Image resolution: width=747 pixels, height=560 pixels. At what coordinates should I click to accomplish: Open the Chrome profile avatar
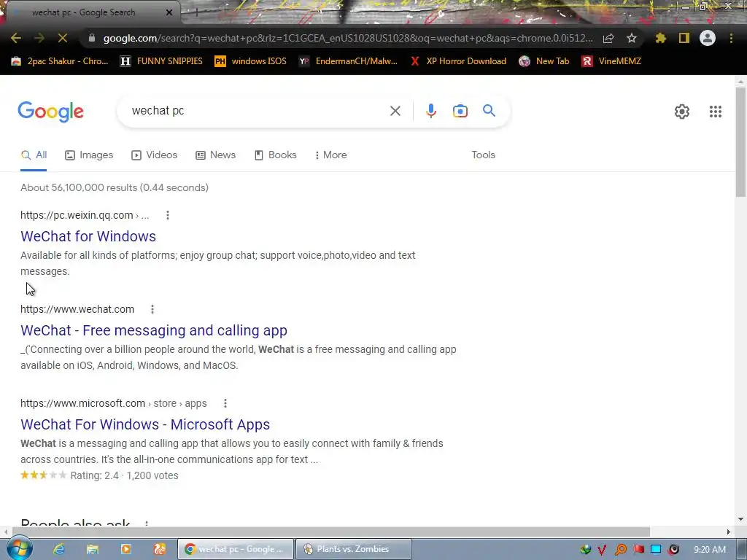pos(708,38)
